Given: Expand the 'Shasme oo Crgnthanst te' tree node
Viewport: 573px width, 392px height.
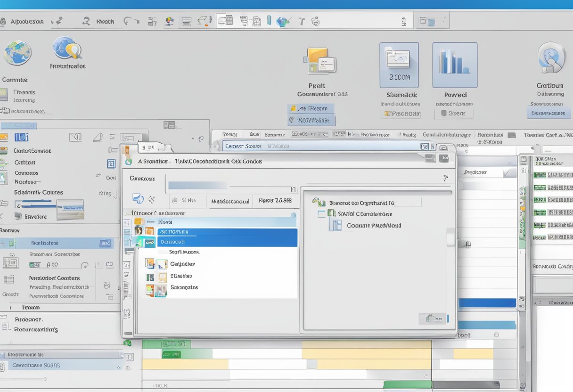Looking at the screenshot, I should coord(319,202).
